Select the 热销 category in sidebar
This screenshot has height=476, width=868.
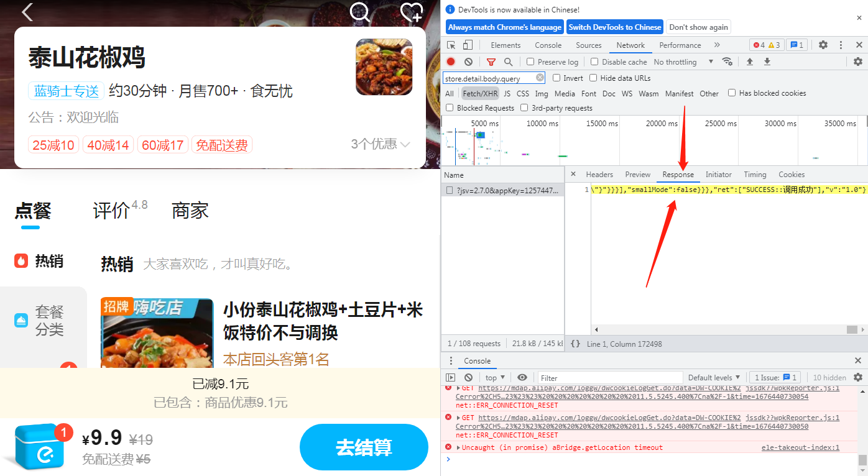39,261
